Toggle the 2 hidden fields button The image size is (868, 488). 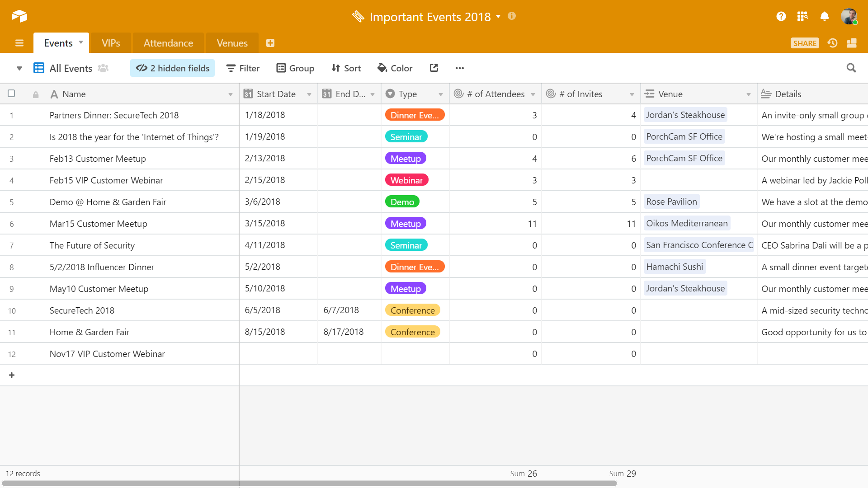pos(173,68)
